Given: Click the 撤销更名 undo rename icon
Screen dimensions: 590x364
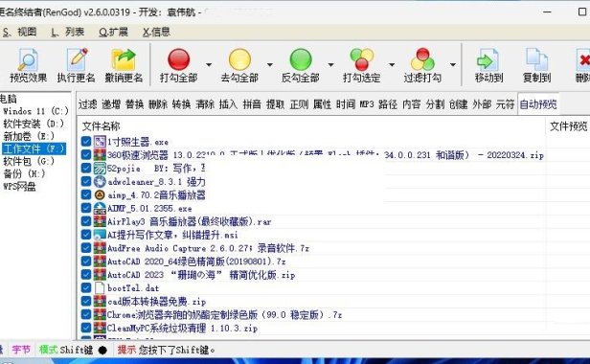Looking at the screenshot, I should (124, 59).
